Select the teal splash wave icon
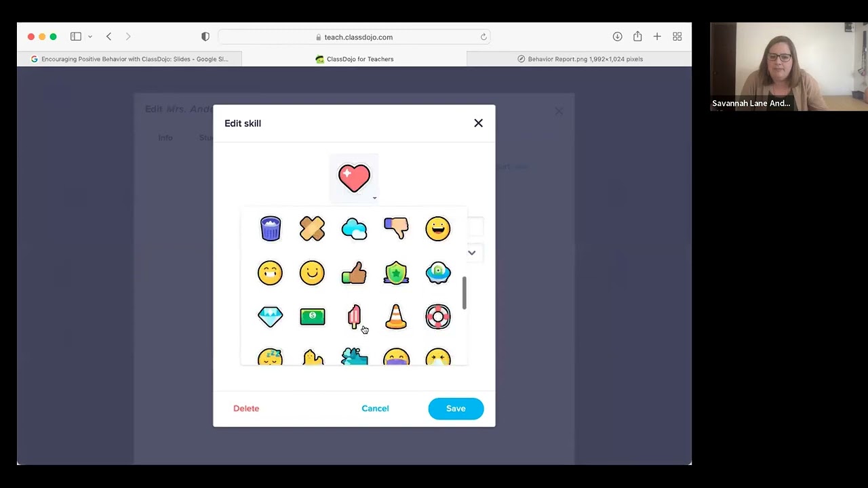The height and width of the screenshot is (488, 868). pos(354,357)
